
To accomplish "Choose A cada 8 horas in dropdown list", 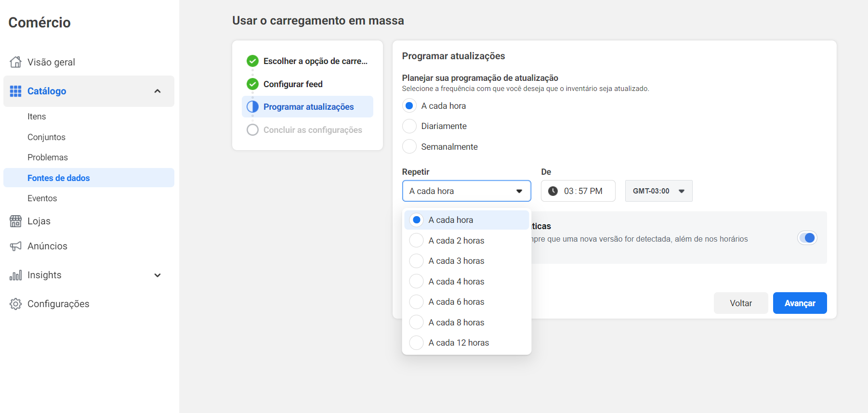I will coord(466,323).
